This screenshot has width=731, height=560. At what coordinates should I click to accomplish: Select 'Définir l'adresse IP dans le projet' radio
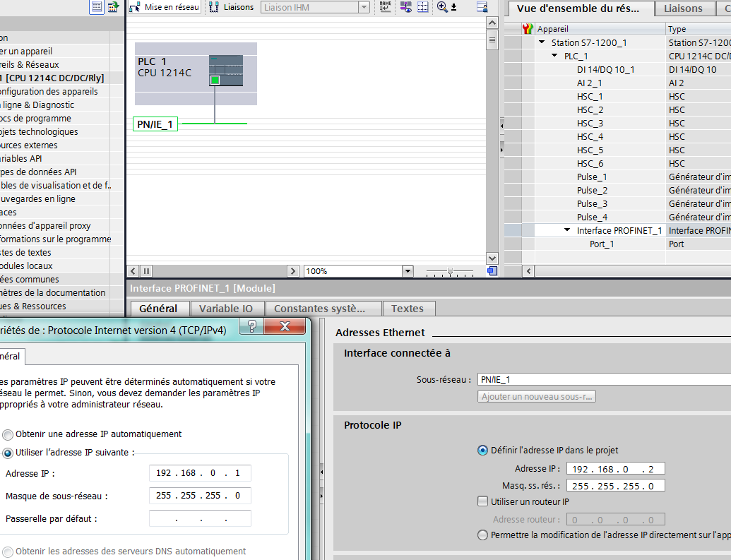(483, 450)
